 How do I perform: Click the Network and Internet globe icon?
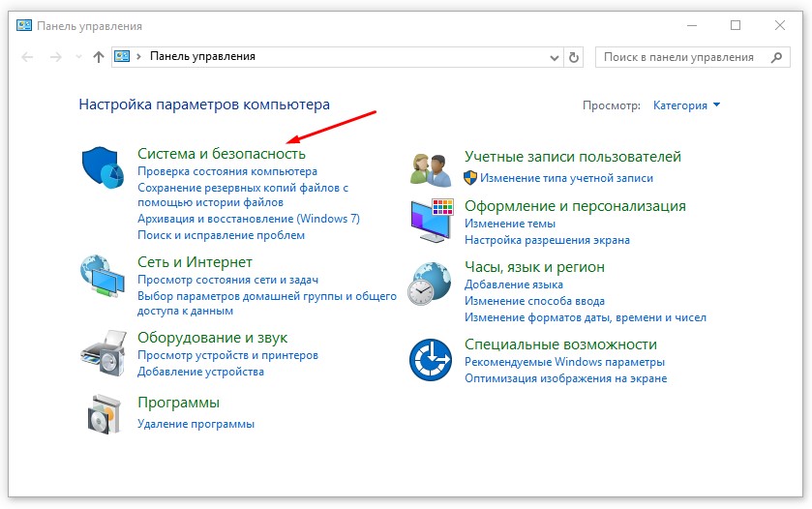pos(102,278)
